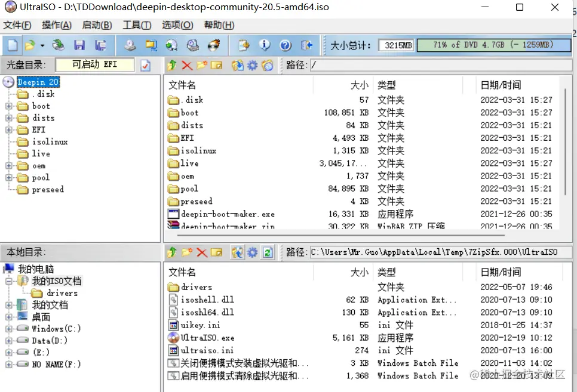Click the Open CD/DVD icon
This screenshot has height=392, width=577.
click(x=58, y=45)
